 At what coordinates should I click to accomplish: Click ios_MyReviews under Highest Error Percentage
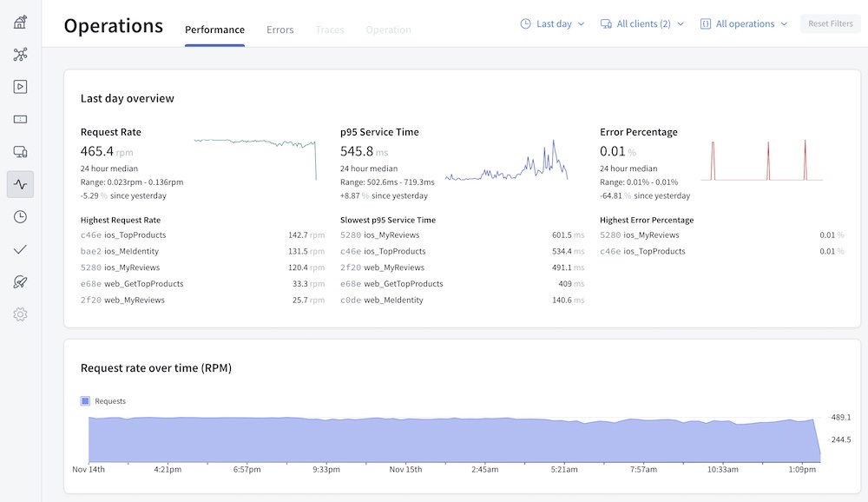pos(651,235)
